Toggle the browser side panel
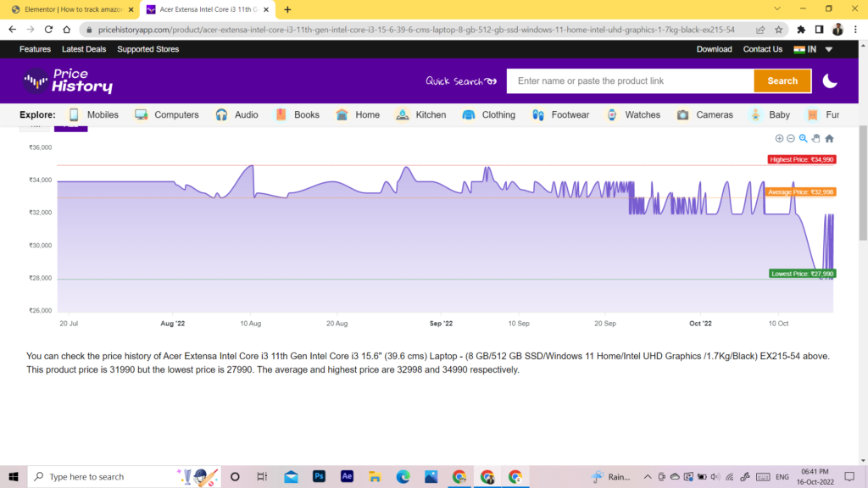The width and height of the screenshot is (868, 488). click(x=820, y=30)
